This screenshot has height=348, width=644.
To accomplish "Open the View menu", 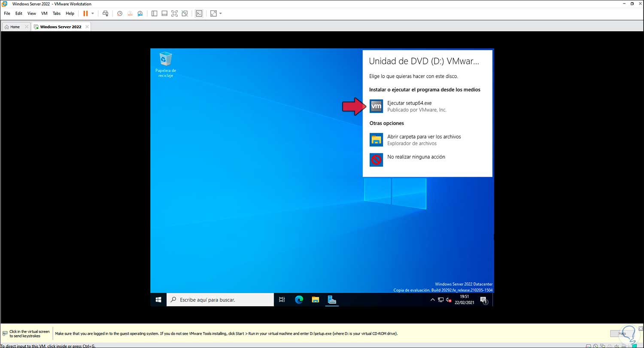I will [x=32, y=13].
